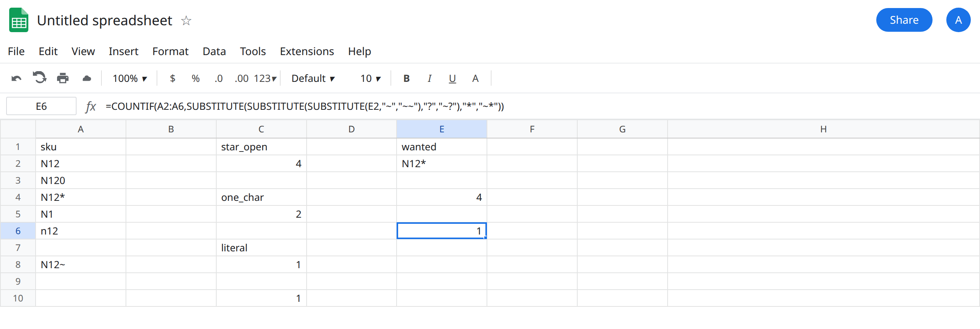Open the Extensions menu
Screen dimensions: 980x329
pyautogui.click(x=307, y=51)
